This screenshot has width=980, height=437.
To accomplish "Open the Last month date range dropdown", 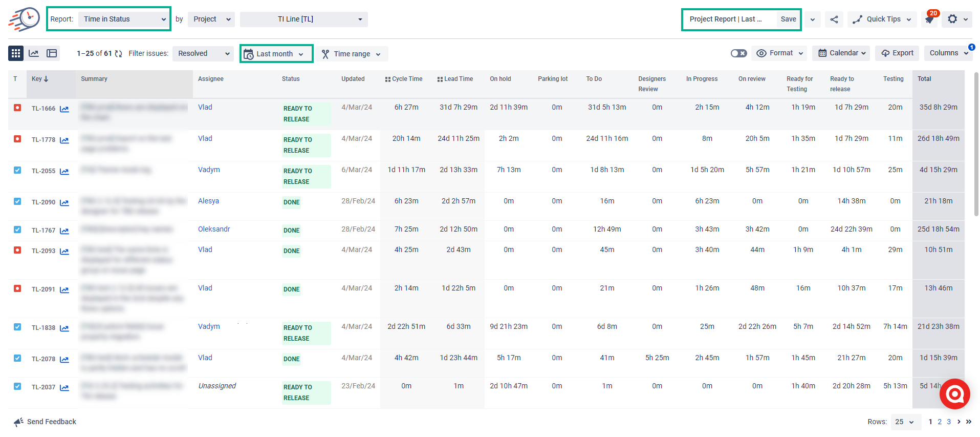I will [x=276, y=54].
